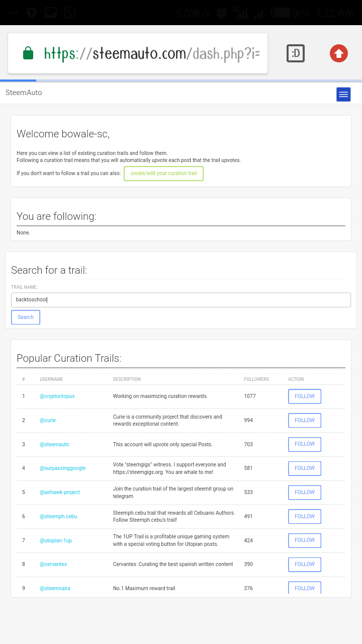Follow the @curie curation trail
The image size is (362, 644).
[305, 420]
